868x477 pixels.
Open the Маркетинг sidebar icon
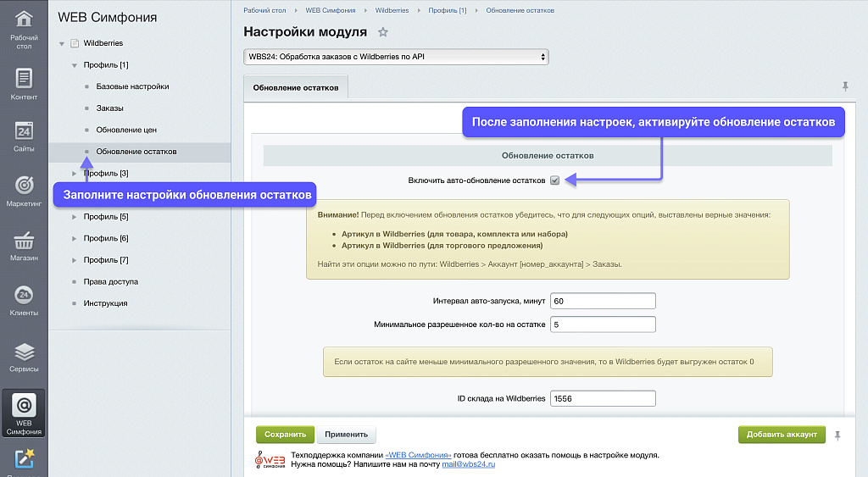[24, 191]
